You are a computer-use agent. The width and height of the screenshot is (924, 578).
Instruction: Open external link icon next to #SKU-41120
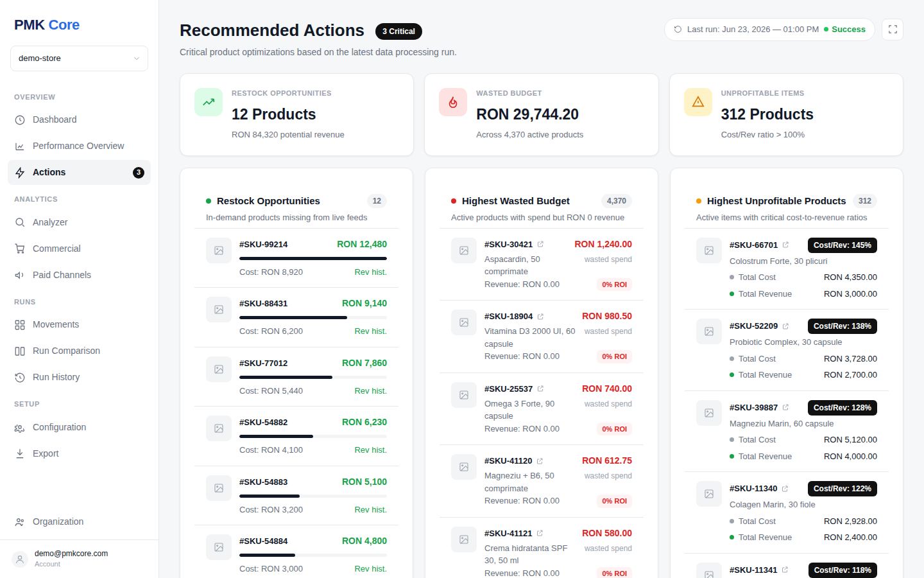540,461
